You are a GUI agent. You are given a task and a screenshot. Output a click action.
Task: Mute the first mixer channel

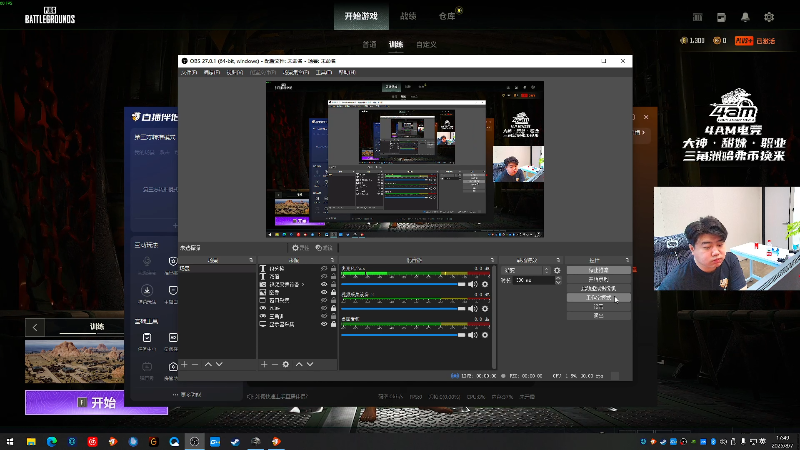click(472, 284)
